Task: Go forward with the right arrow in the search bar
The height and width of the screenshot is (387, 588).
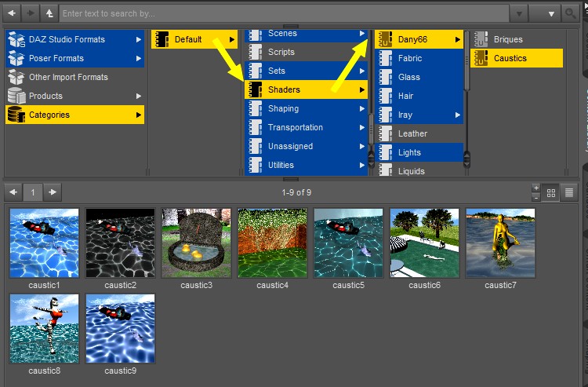Action: point(30,13)
